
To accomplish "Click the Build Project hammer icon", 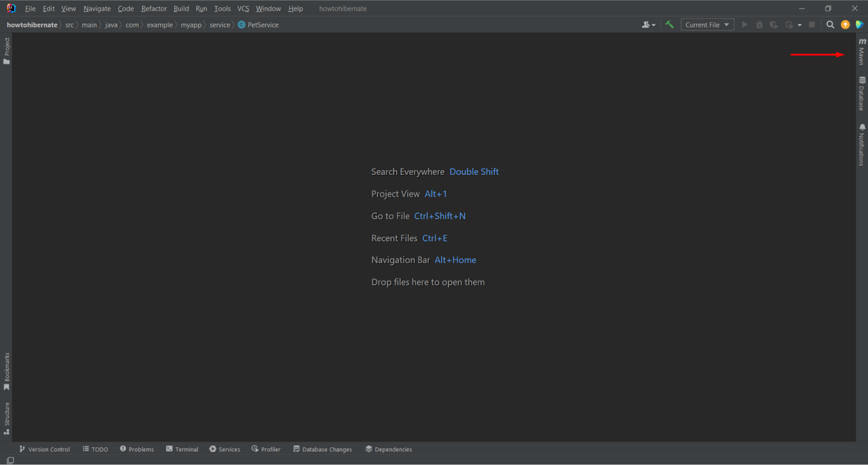I will point(670,25).
